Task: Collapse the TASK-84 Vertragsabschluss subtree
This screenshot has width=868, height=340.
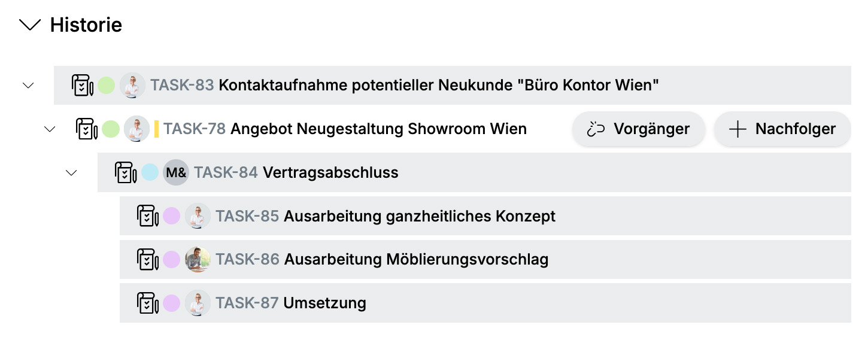Action: pos(71,173)
